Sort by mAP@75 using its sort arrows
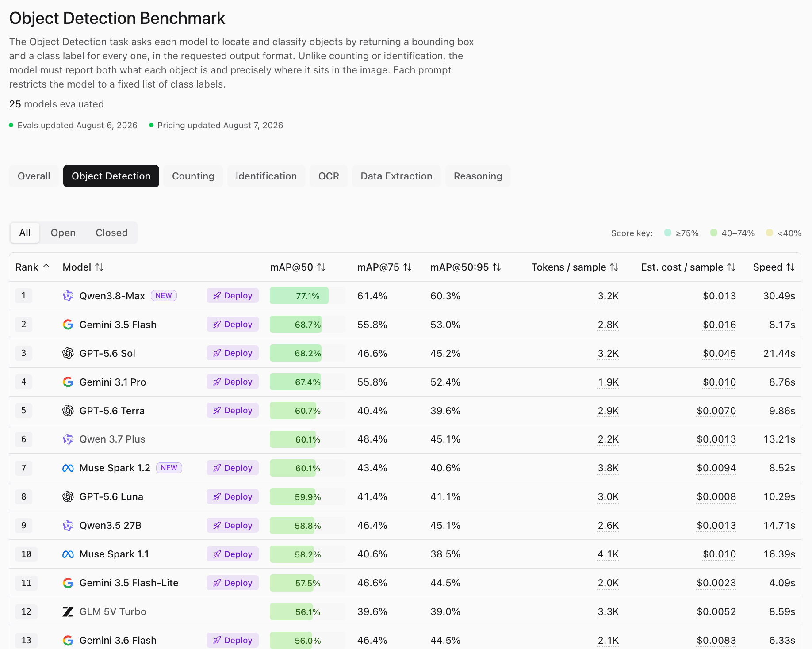The width and height of the screenshot is (812, 649). 407,267
